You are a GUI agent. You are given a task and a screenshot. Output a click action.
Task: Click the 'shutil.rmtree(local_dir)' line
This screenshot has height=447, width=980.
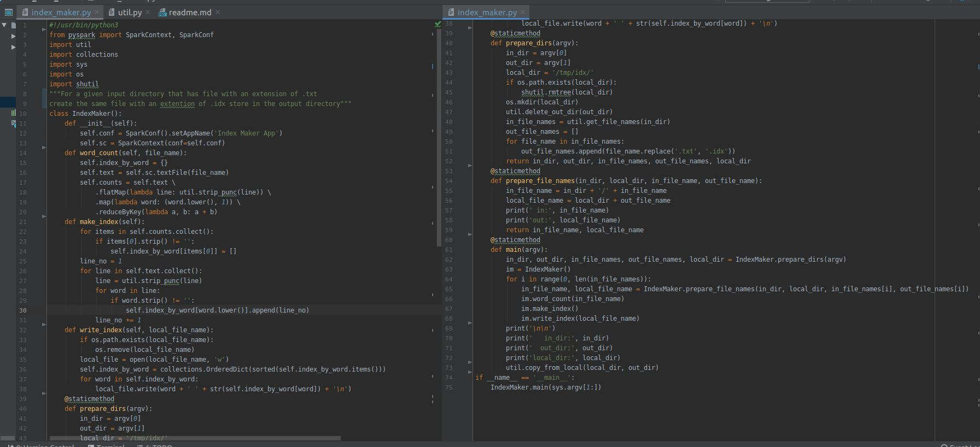(x=567, y=92)
